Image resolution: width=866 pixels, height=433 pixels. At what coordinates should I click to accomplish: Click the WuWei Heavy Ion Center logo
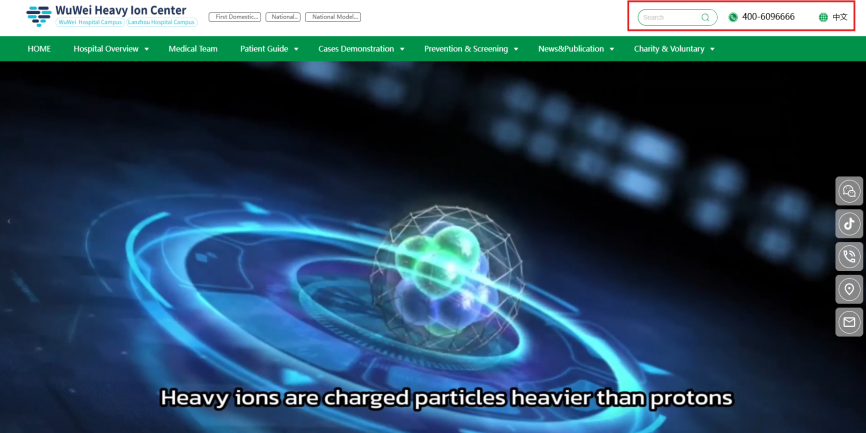click(x=39, y=16)
